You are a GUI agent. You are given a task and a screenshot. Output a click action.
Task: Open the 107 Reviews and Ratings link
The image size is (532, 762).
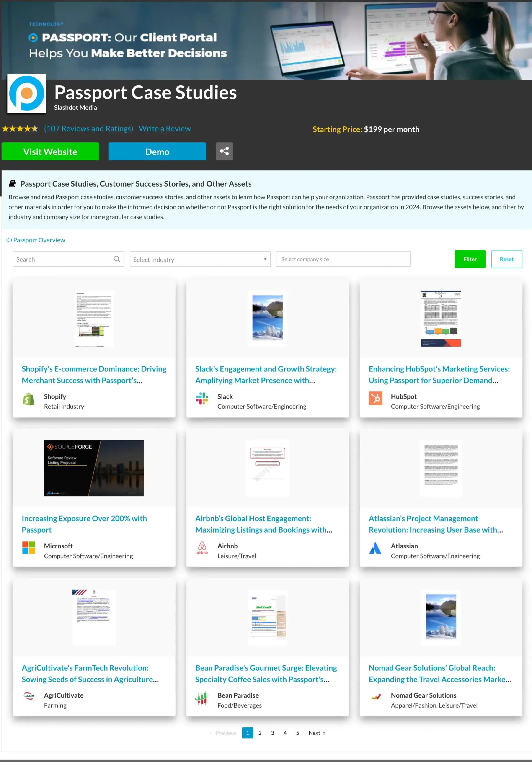point(89,129)
